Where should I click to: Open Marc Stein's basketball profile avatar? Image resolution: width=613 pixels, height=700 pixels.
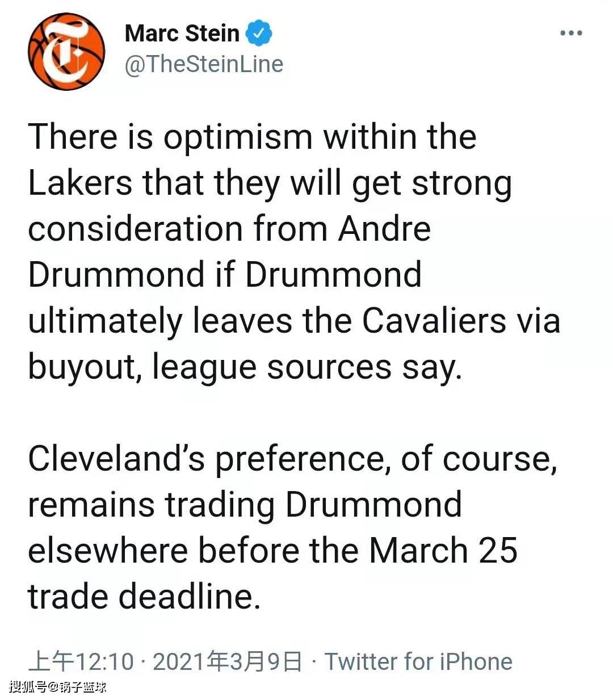coord(67,52)
